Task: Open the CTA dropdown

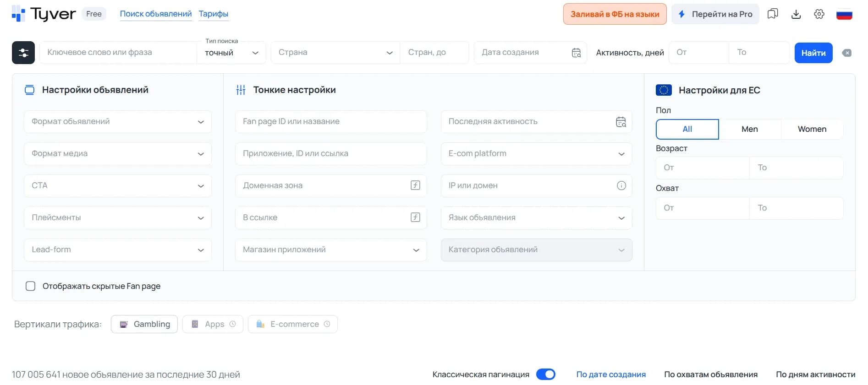Action: tap(118, 186)
